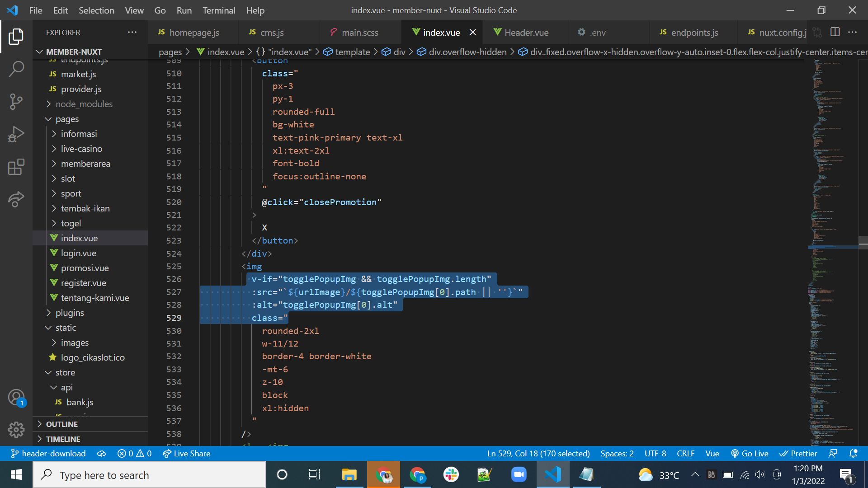
Task: Switch to Header.vue tab
Action: coord(526,33)
